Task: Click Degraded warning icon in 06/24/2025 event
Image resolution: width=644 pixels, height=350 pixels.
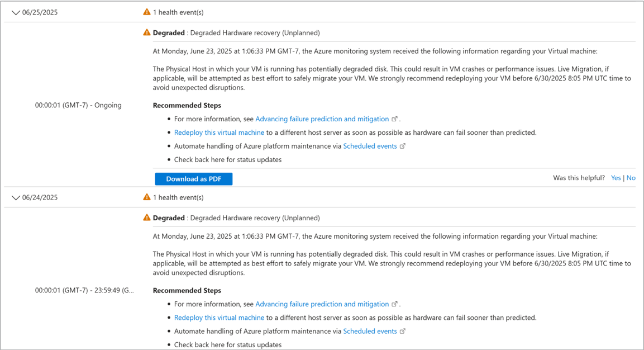Action: coord(147,217)
